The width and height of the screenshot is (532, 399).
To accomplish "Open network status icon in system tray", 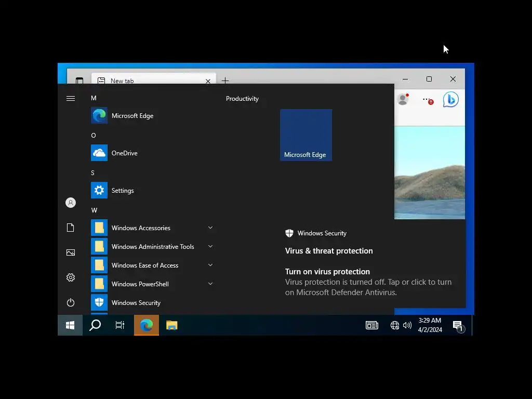I will coord(395,325).
